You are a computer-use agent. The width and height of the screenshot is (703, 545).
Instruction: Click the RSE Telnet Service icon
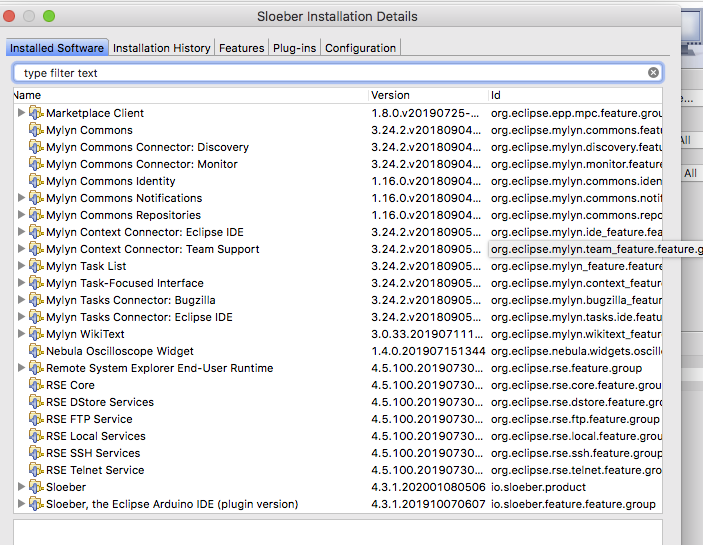(x=36, y=471)
